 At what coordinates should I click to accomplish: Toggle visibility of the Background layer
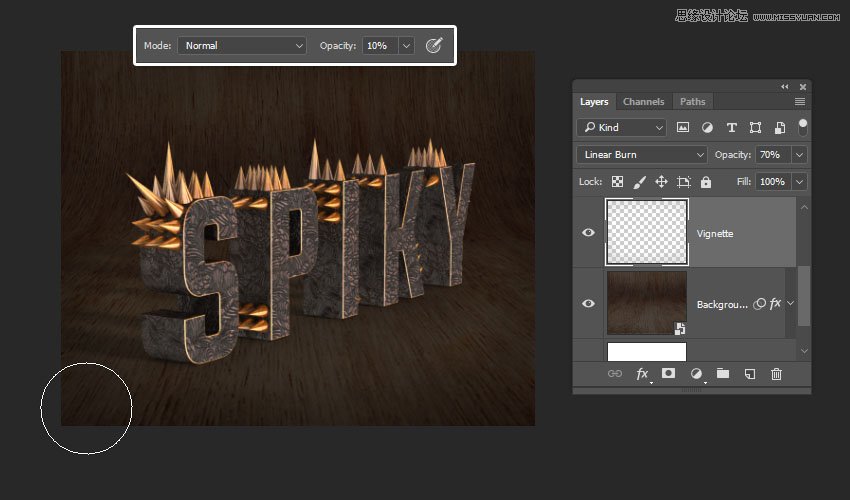coord(588,303)
